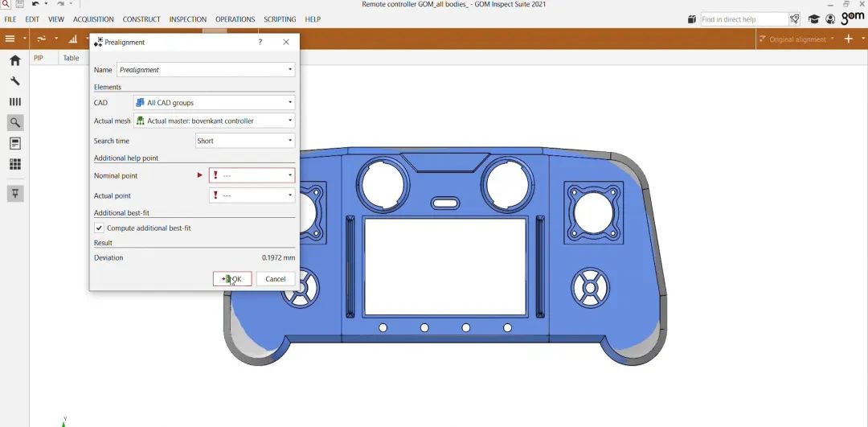Click the redo arrow icon
Screen dimensions: 868x427
60,4
